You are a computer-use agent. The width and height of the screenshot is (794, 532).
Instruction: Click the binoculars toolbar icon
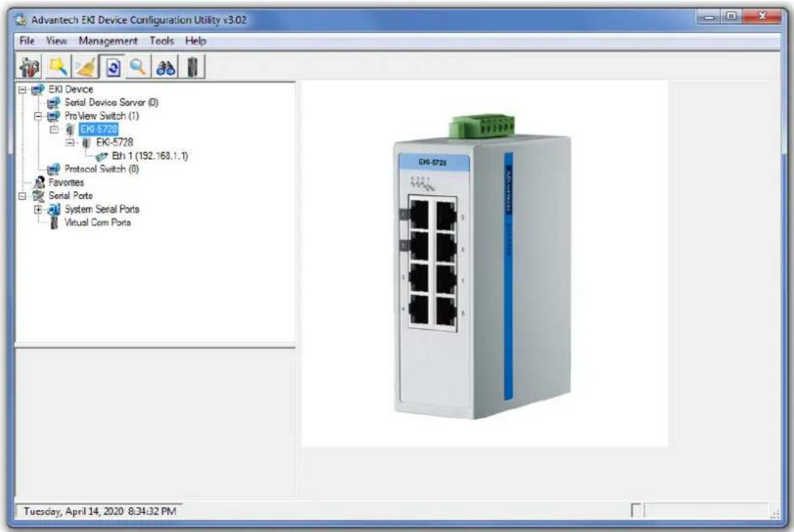coord(165,67)
